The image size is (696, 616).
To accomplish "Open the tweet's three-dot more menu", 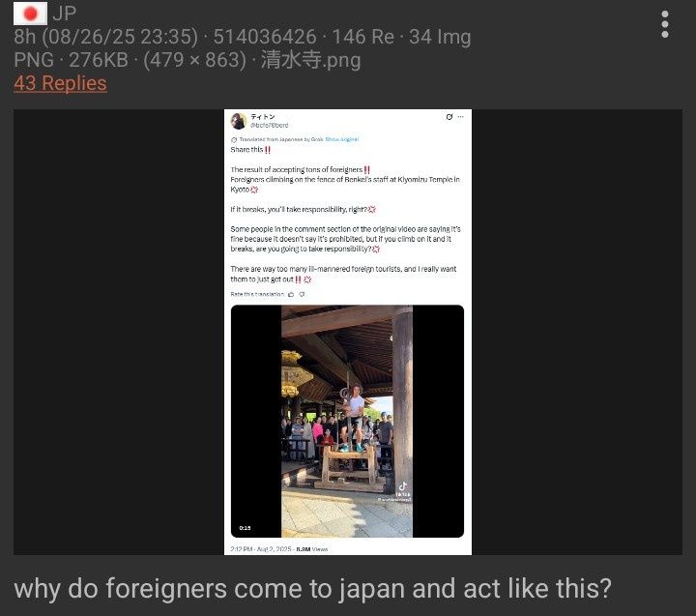I will tap(461, 117).
